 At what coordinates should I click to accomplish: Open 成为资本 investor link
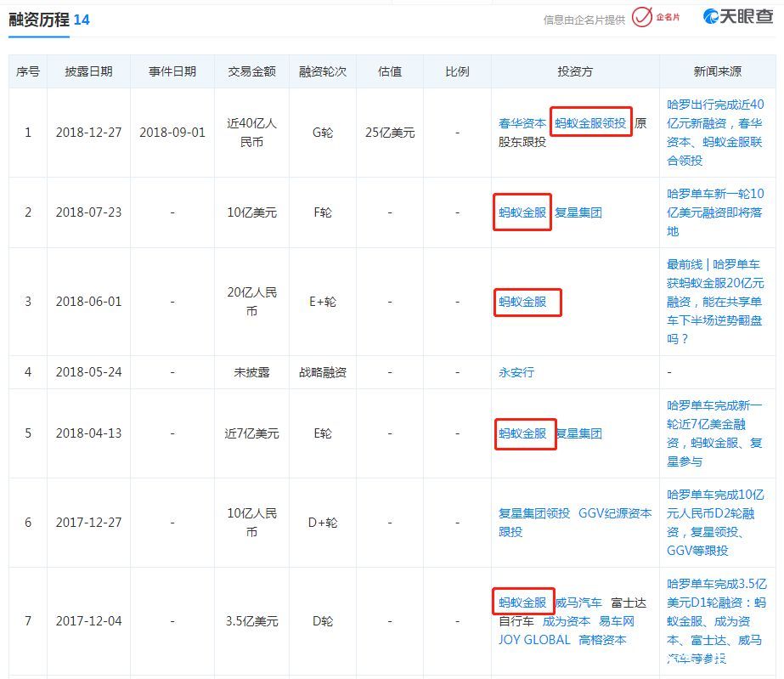[566, 621]
